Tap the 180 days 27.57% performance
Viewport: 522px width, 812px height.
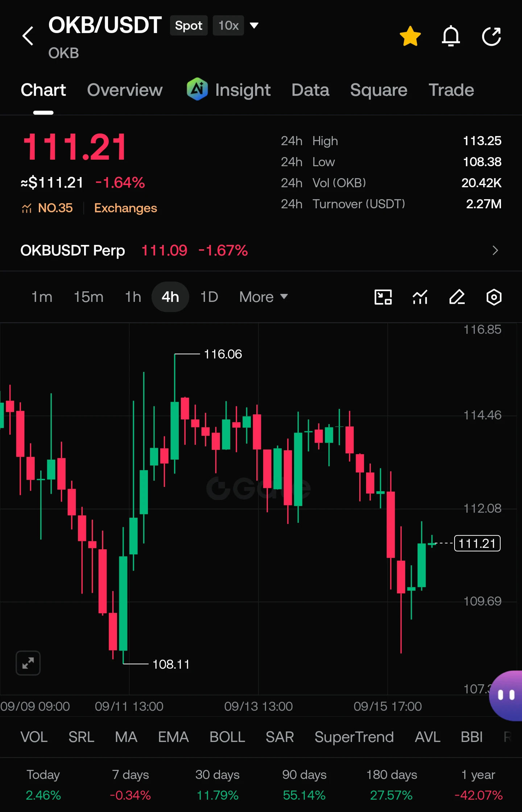pos(391,785)
